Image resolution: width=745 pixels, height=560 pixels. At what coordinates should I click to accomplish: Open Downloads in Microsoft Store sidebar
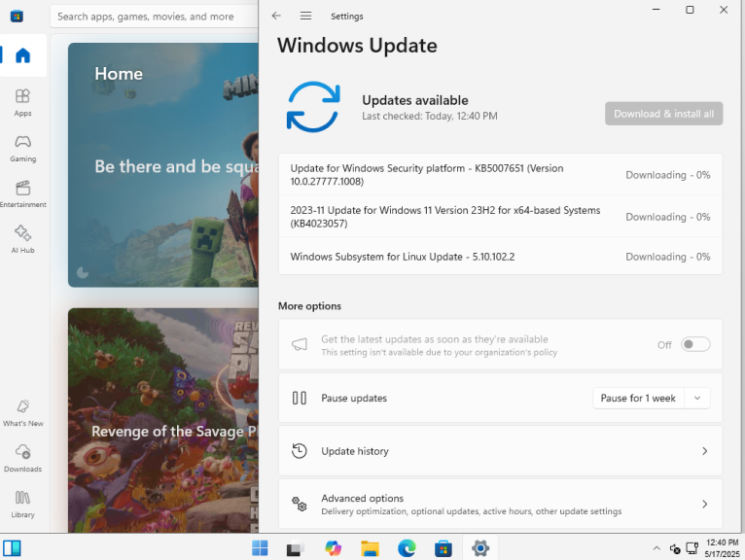(22, 458)
